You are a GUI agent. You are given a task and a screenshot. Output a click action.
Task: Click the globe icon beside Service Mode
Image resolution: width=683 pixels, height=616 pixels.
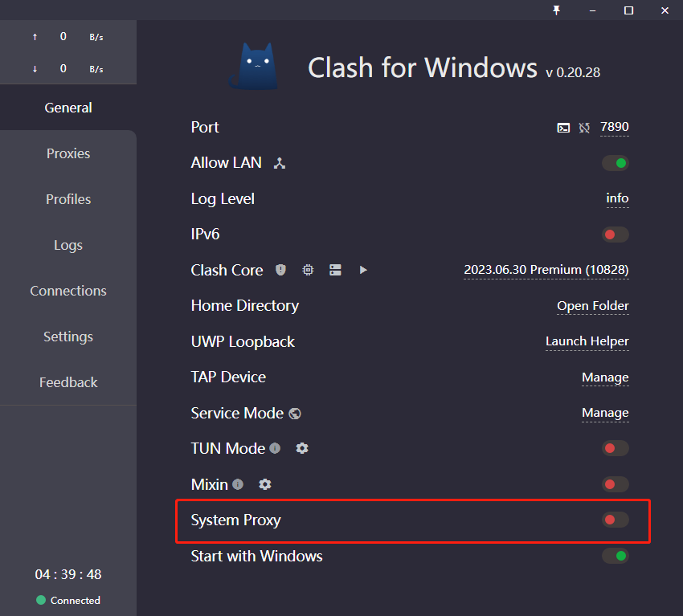[x=294, y=413]
